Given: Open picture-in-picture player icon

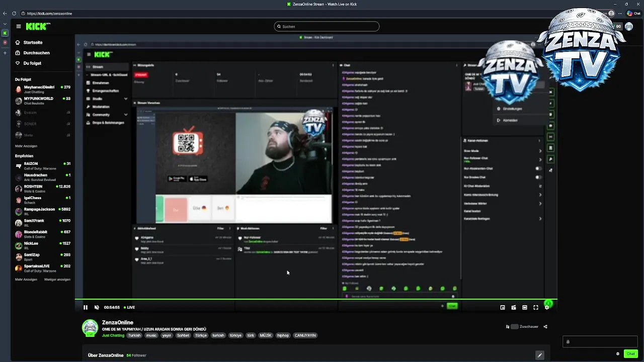Looking at the screenshot, I should click(x=503, y=307).
